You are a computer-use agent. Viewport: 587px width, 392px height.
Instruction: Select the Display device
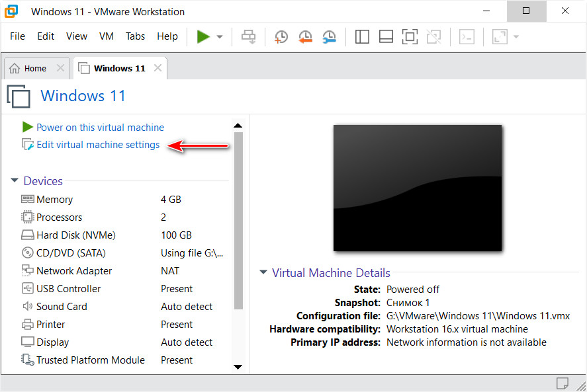coord(124,342)
